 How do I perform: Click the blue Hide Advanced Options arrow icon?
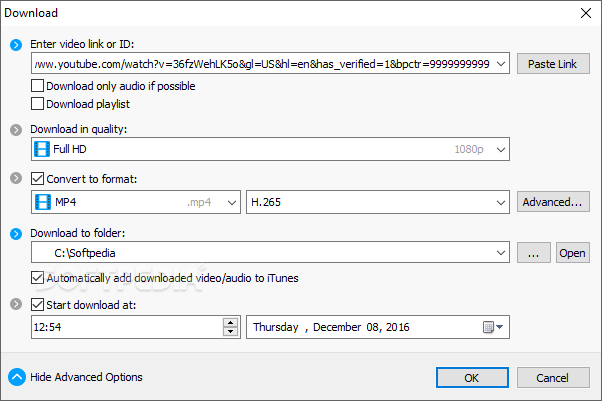[17, 377]
